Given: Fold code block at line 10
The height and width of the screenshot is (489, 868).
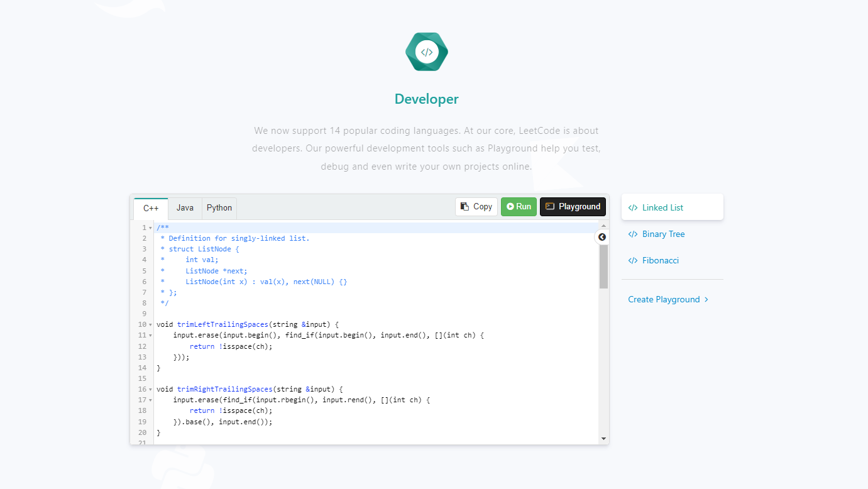Looking at the screenshot, I should (150, 325).
